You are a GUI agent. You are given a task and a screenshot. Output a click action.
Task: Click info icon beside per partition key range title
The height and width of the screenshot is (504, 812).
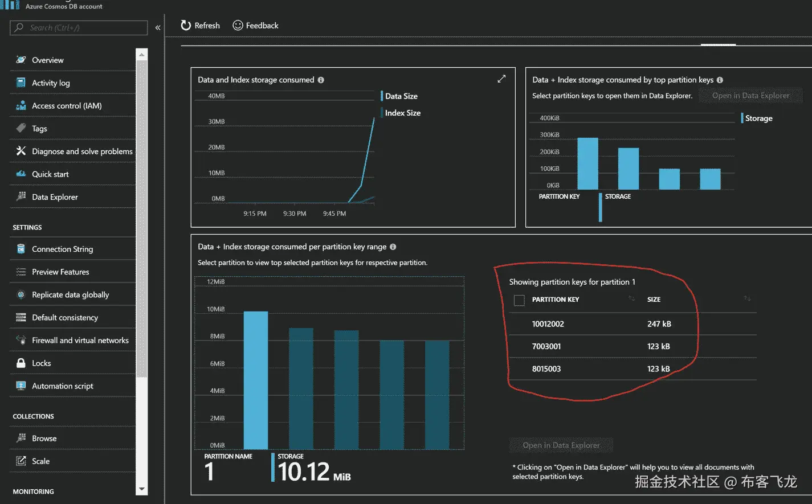[x=393, y=247]
